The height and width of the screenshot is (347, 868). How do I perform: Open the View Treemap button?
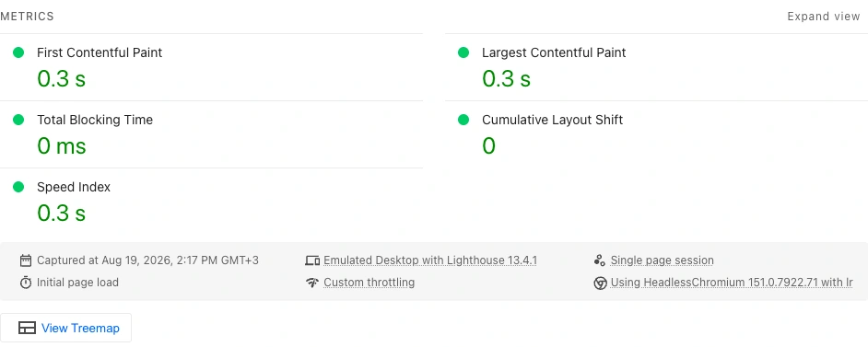click(x=65, y=329)
